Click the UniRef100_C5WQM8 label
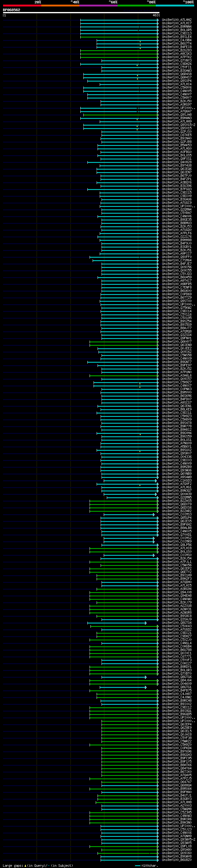 (x=177, y=809)
